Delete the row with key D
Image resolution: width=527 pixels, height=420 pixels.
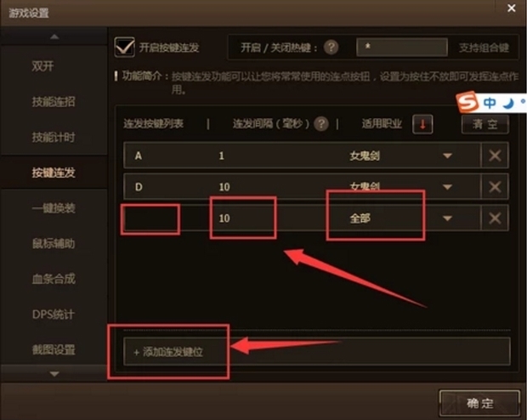[x=495, y=187]
